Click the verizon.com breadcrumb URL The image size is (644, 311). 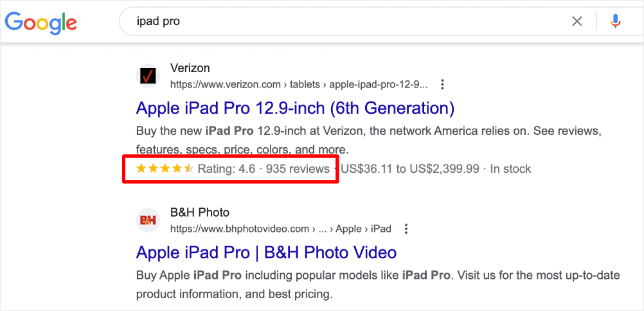[299, 85]
